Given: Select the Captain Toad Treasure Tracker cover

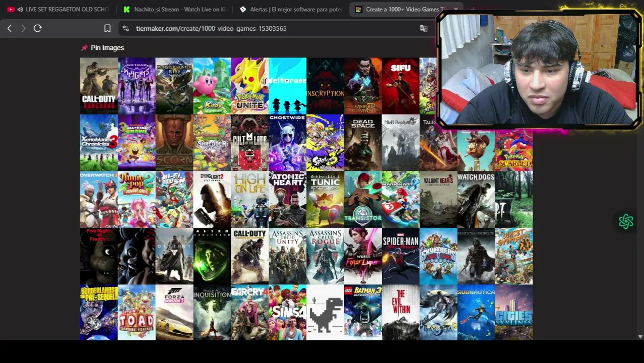Looking at the screenshot, I should pyautogui.click(x=137, y=313).
